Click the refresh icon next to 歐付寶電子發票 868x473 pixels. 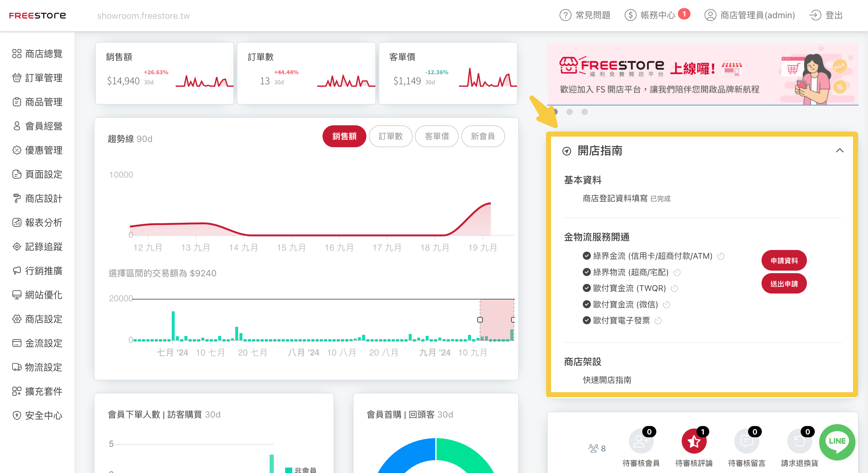[658, 321]
